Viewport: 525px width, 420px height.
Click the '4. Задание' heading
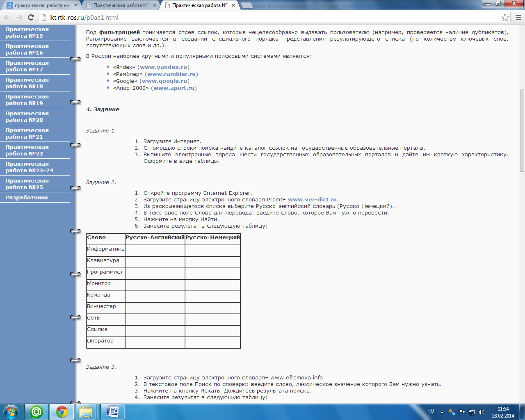click(103, 110)
